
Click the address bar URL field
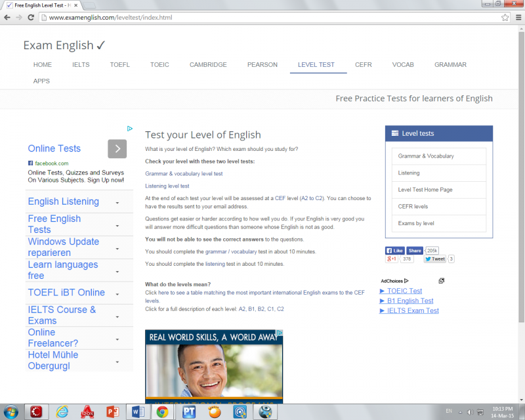click(x=262, y=17)
